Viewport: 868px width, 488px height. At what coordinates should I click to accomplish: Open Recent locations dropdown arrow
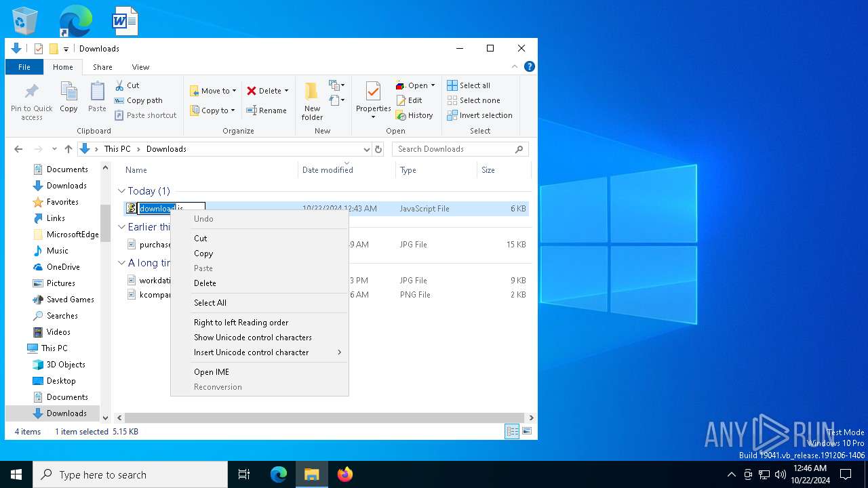pos(54,149)
